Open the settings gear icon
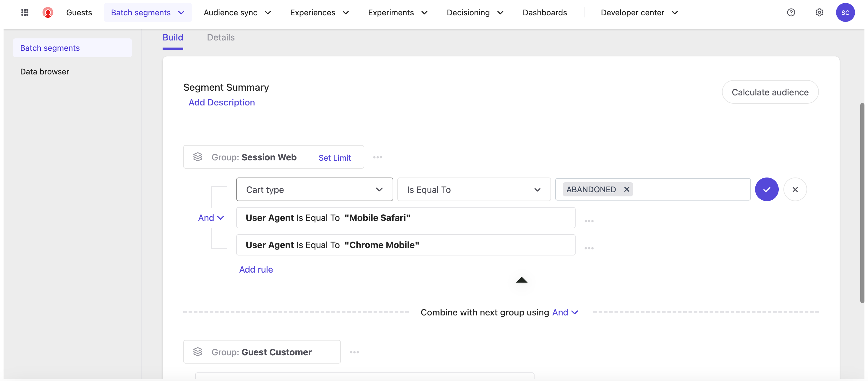This screenshot has height=381, width=868. click(819, 12)
